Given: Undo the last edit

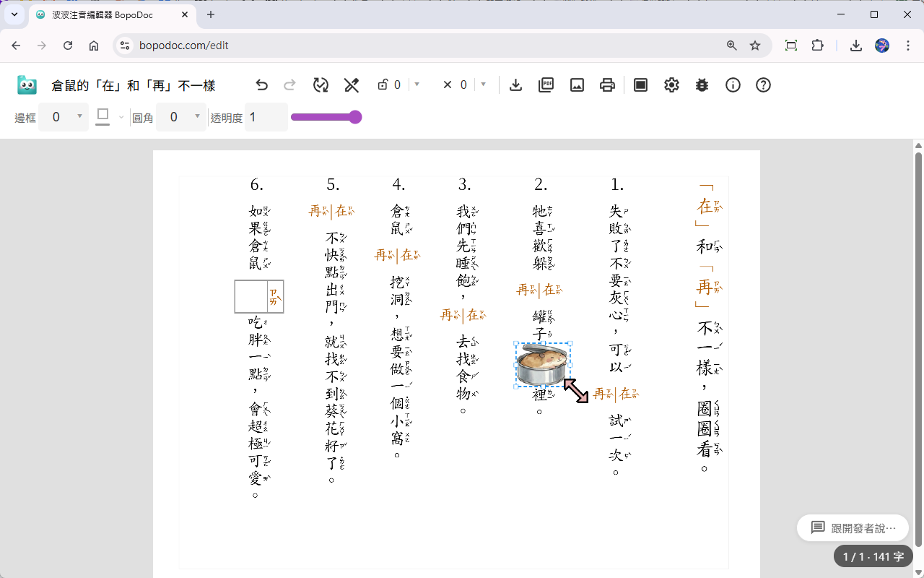Looking at the screenshot, I should coord(261,85).
